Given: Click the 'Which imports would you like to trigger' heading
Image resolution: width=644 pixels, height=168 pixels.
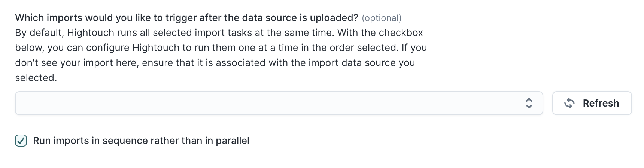Looking at the screenshot, I should pyautogui.click(x=186, y=18).
